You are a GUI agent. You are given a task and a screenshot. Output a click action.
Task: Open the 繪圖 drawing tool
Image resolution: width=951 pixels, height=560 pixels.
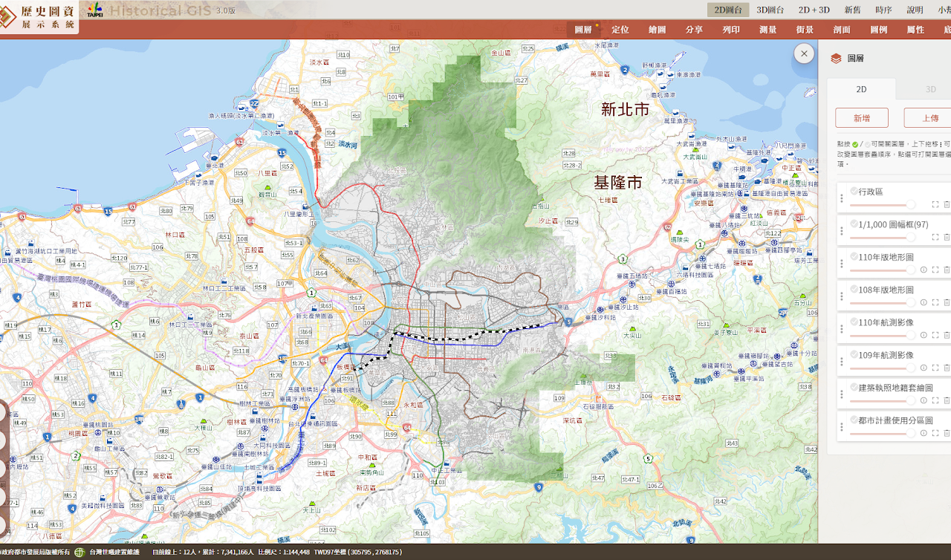coord(658,30)
